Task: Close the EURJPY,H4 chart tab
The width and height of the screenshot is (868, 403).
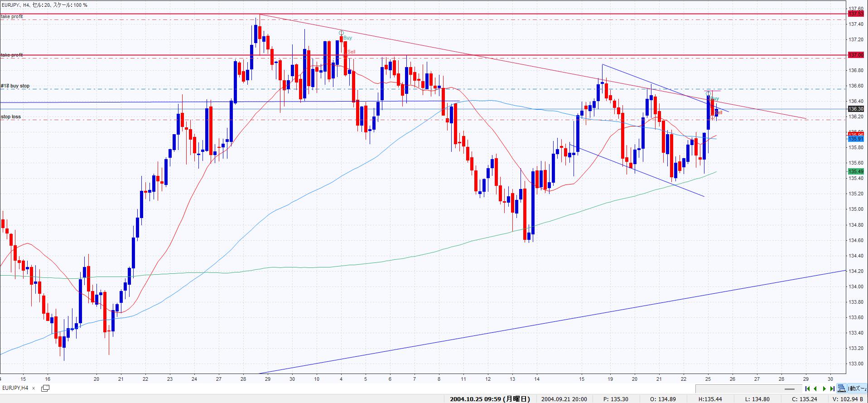Action: pyautogui.click(x=34, y=388)
